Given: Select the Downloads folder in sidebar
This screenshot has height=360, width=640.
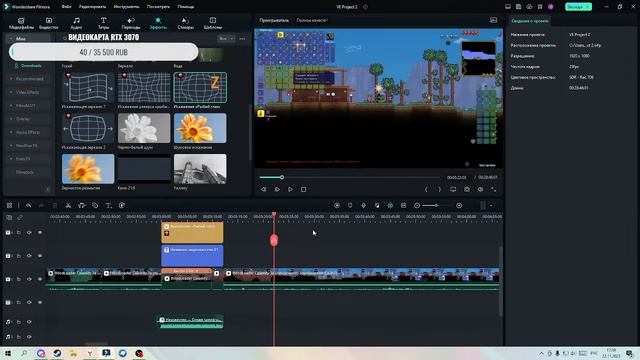Looking at the screenshot, I should coord(28,66).
